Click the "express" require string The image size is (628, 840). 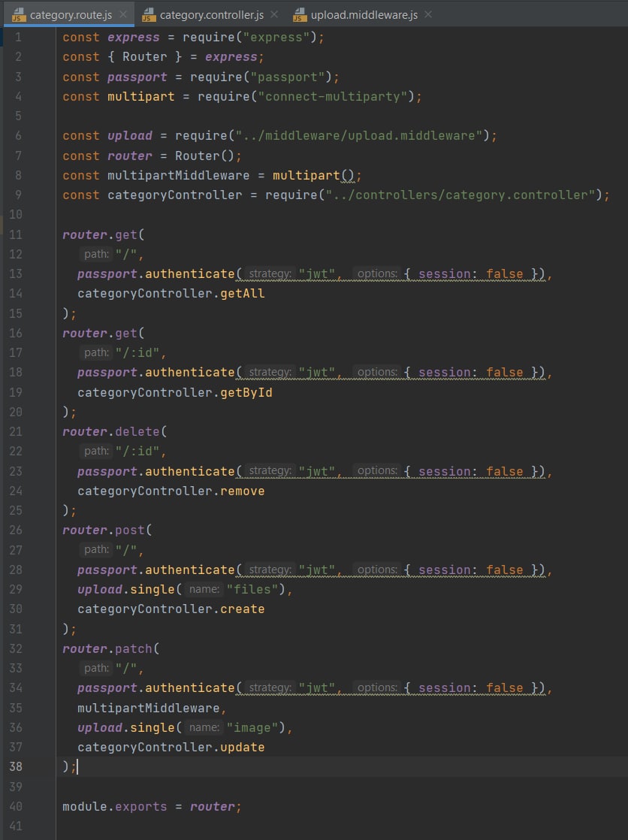pyautogui.click(x=276, y=38)
